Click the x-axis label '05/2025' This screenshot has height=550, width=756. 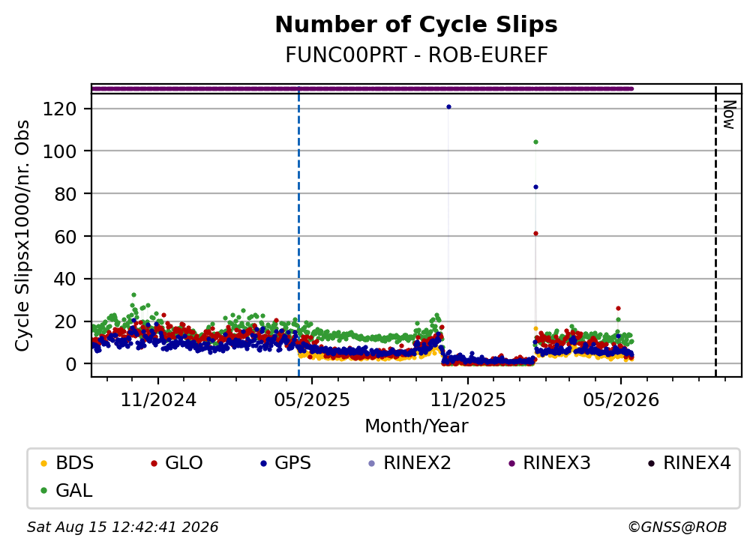click(x=312, y=400)
